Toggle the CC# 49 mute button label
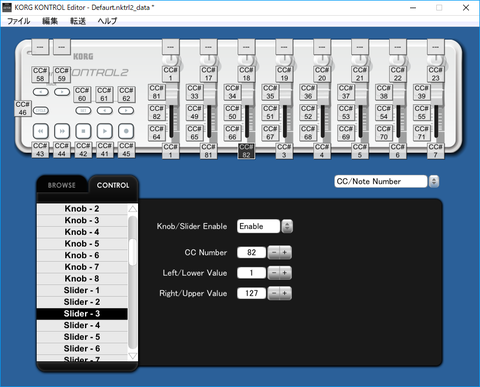 (x=194, y=113)
